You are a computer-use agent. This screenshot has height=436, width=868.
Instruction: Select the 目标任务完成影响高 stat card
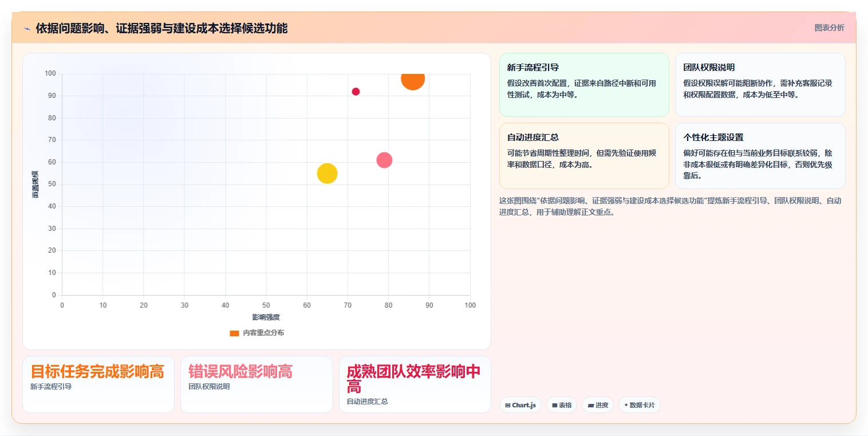(98, 384)
